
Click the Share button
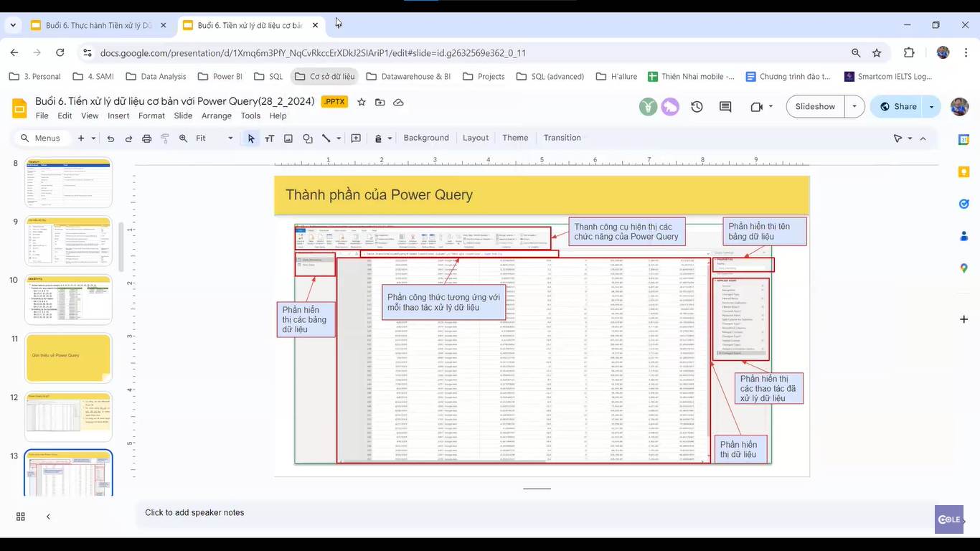coord(897,107)
